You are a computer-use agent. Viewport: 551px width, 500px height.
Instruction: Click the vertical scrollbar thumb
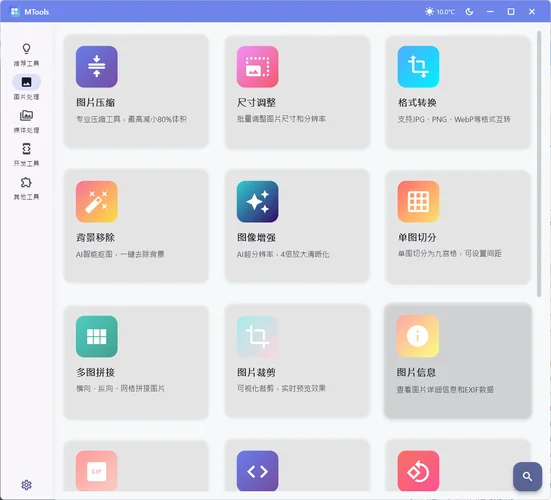[x=539, y=164]
